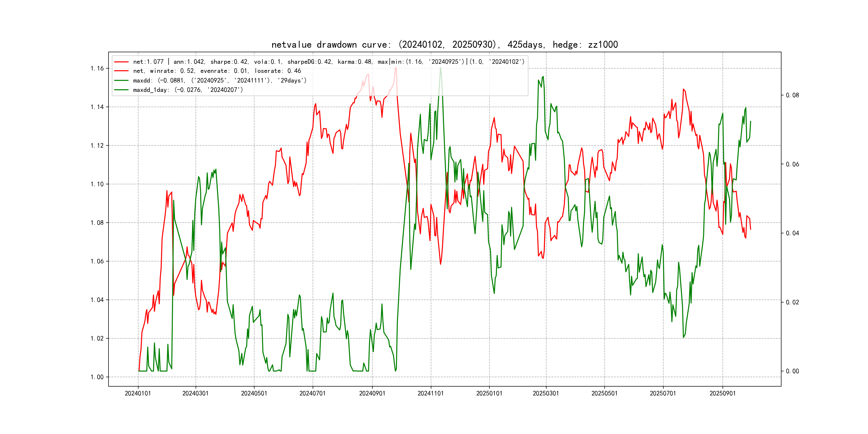Viewport: 868px width, 434px height.
Task: Click the 0.04 right y-axis tick label
Action: [792, 233]
